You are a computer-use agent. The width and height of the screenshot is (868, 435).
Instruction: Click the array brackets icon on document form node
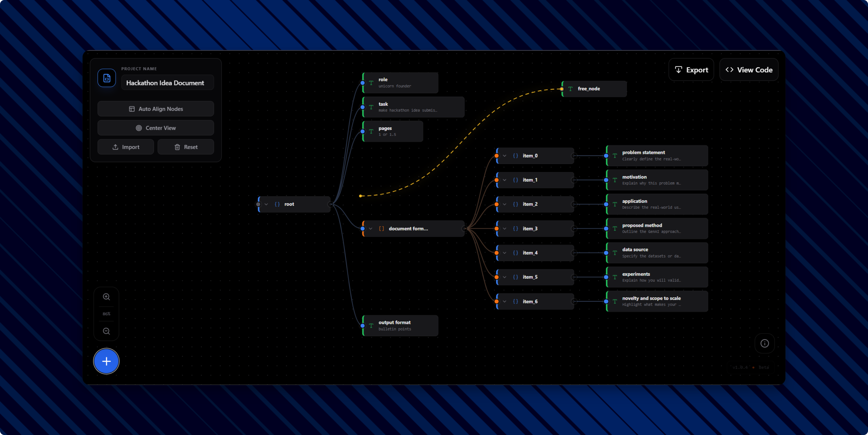pyautogui.click(x=381, y=228)
